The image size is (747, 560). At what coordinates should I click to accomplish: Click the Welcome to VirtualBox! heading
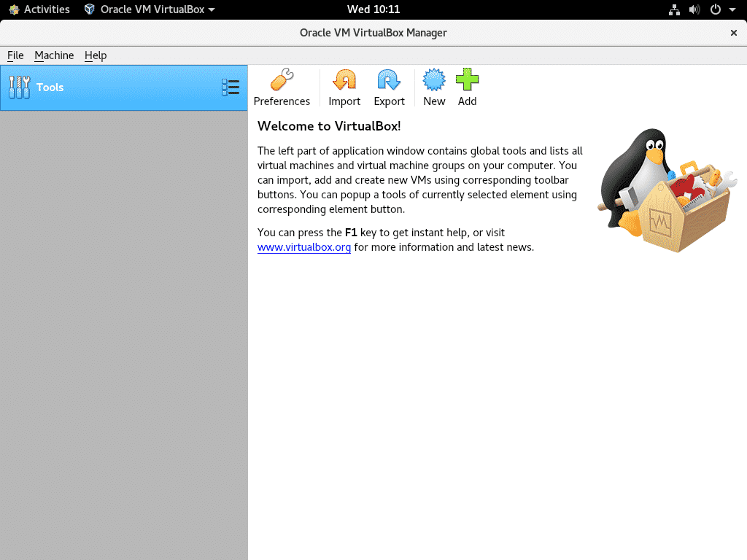(x=329, y=126)
